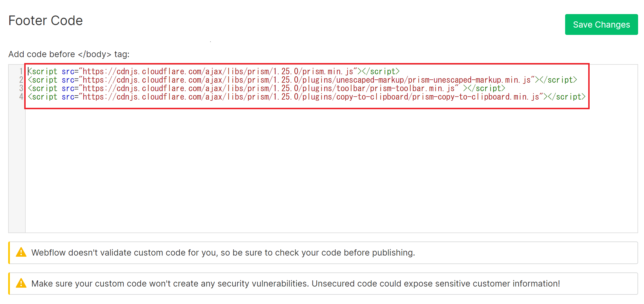Click the Save Changes button
This screenshot has height=304, width=644.
point(601,24)
